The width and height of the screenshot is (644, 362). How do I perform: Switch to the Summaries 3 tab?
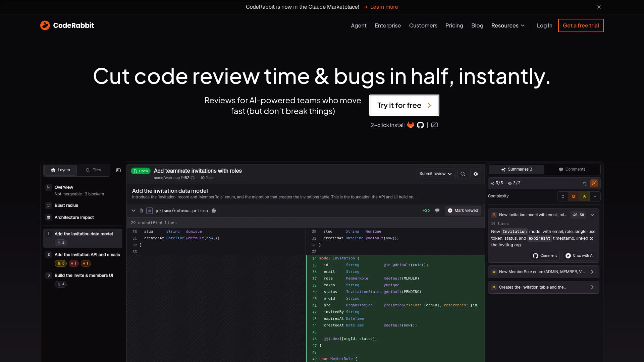click(517, 169)
